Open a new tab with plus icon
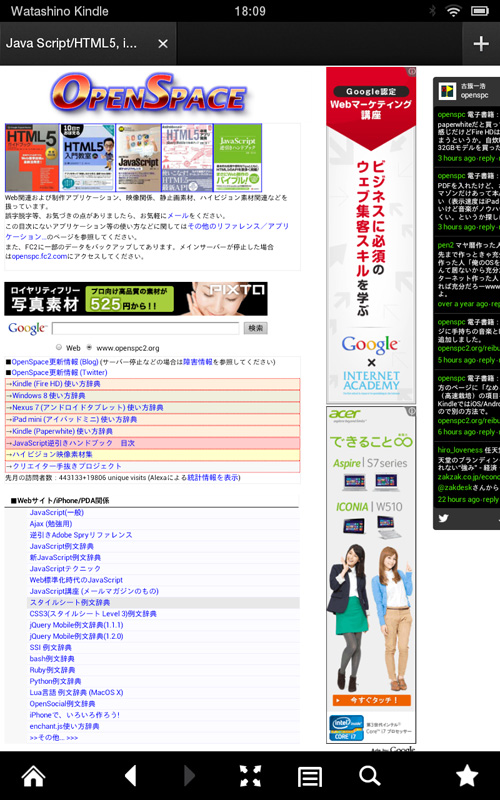 (481, 43)
